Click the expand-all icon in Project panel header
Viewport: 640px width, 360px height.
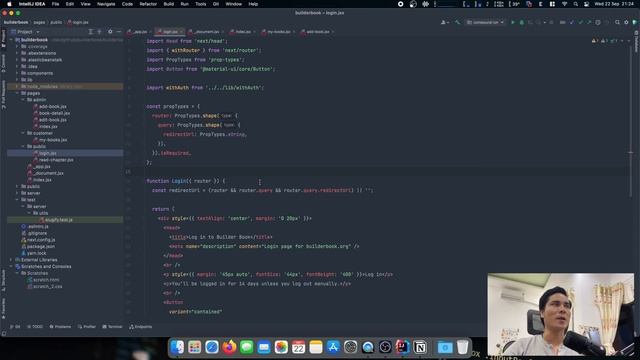tap(91, 31)
